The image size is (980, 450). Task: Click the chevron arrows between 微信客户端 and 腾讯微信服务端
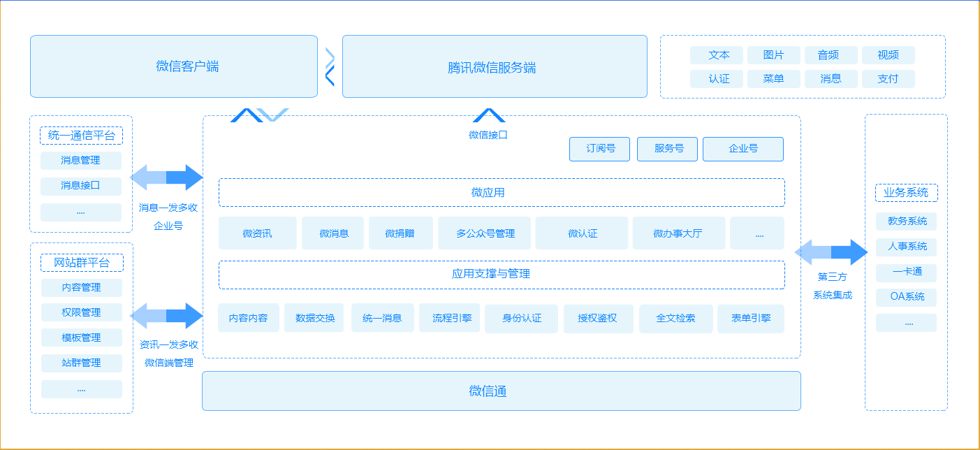(x=330, y=66)
